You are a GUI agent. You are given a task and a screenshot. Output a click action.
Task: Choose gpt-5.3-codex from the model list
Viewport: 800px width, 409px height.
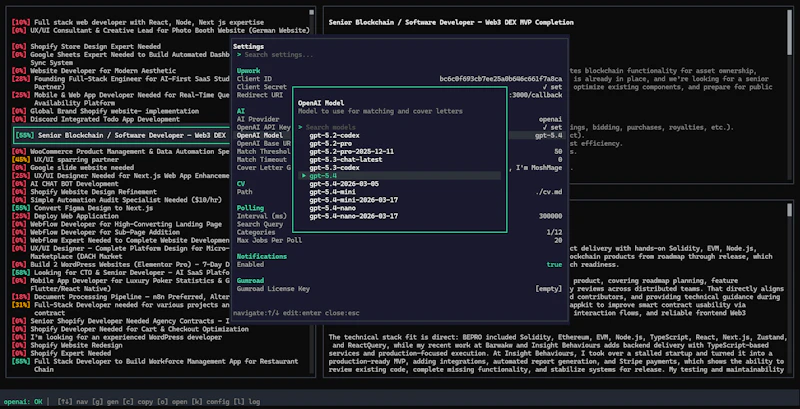[334, 168]
